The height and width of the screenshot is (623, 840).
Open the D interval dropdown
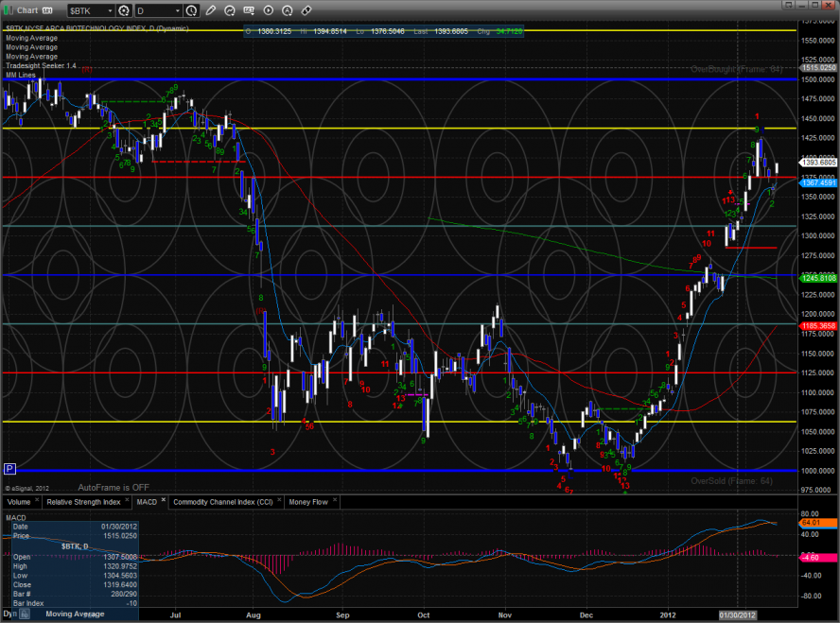(x=177, y=10)
